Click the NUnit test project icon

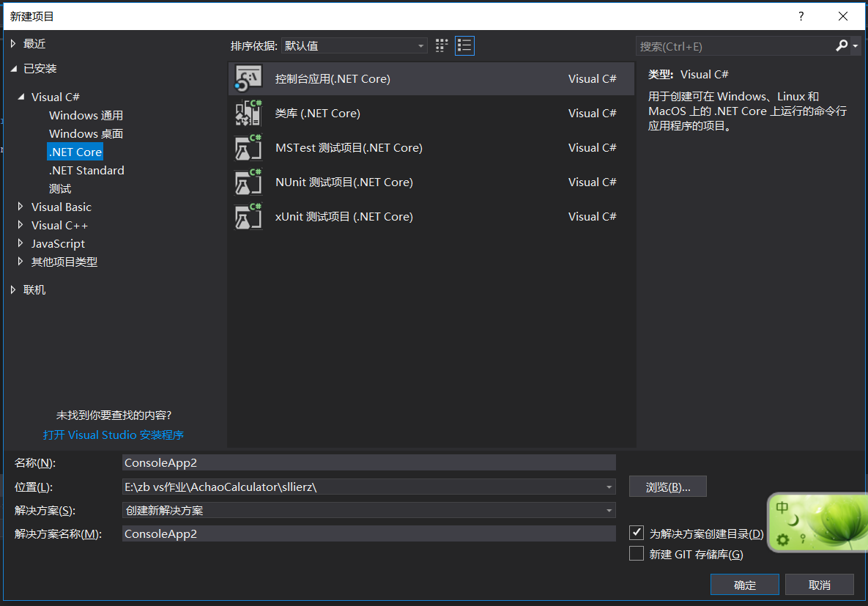248,182
